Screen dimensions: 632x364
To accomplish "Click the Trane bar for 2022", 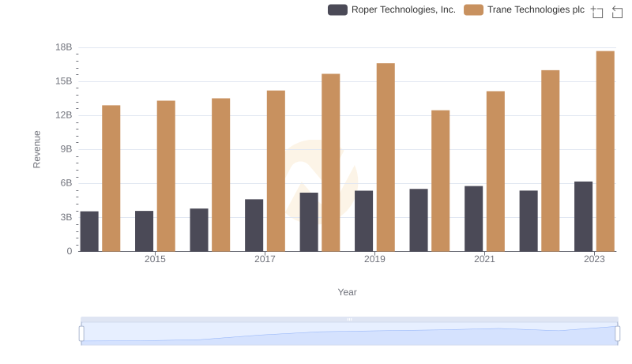I will 550,161.
